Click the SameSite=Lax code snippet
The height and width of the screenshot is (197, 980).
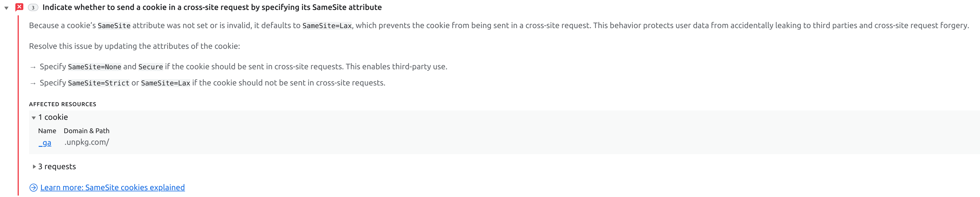point(328,26)
